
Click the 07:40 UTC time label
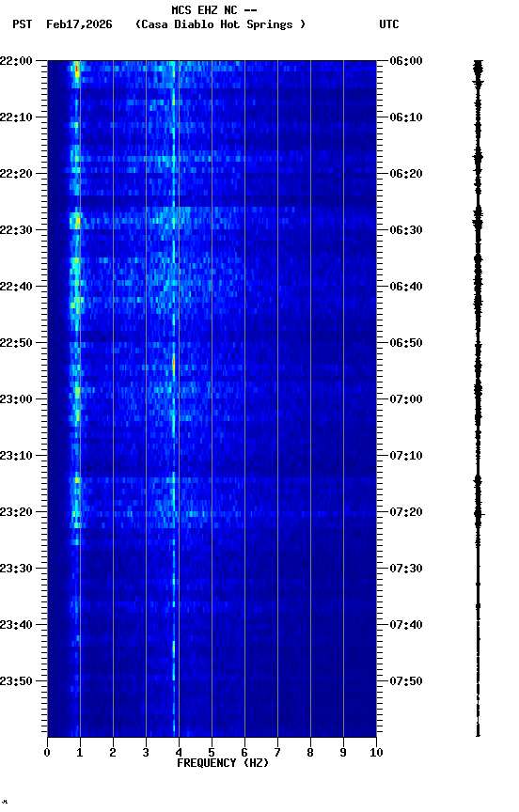[x=406, y=625]
